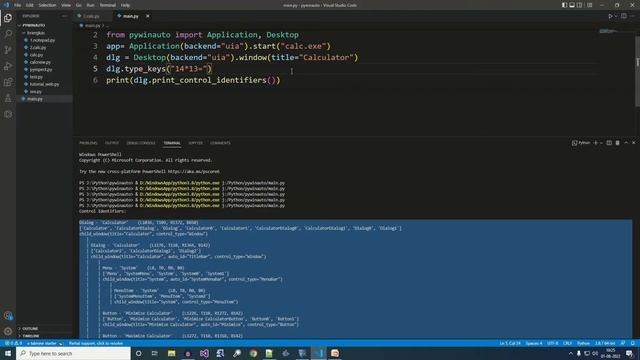Open tutorial_web.py in the explorer
The image size is (640, 360).
(44, 84)
